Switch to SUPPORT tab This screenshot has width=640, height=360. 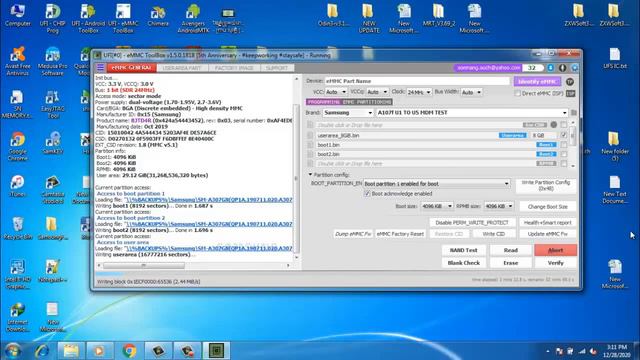[277, 68]
